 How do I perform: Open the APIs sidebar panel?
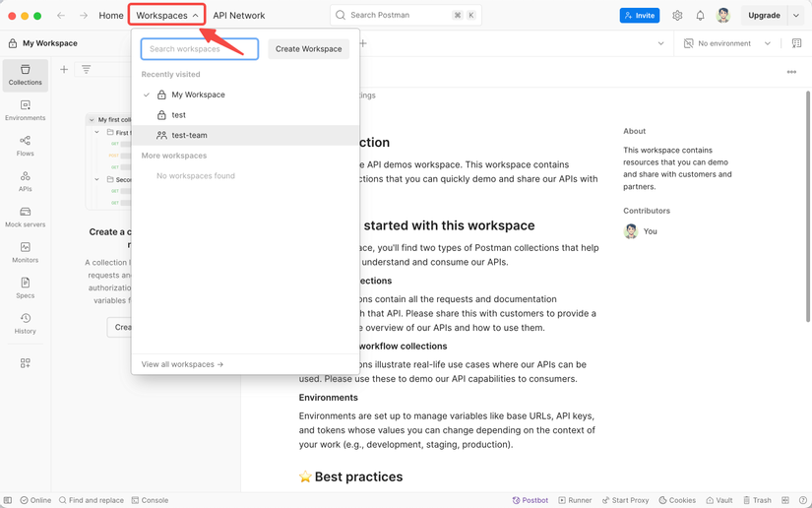pos(25,182)
